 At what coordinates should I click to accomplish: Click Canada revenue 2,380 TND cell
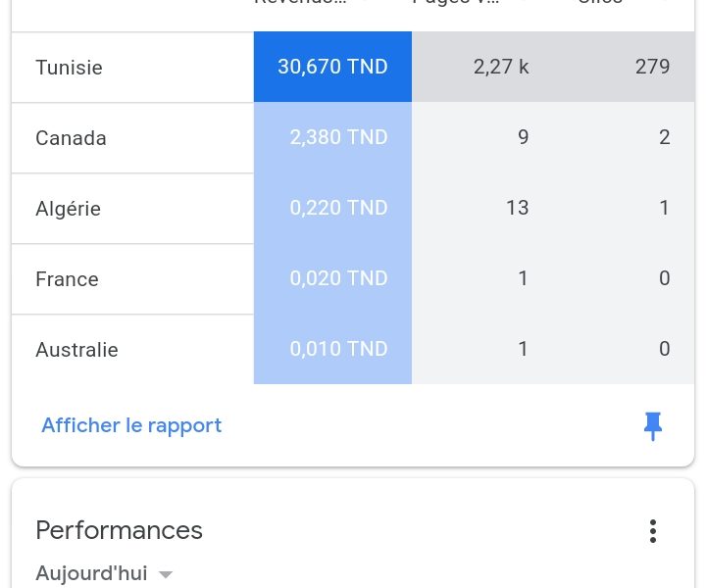tap(332, 137)
